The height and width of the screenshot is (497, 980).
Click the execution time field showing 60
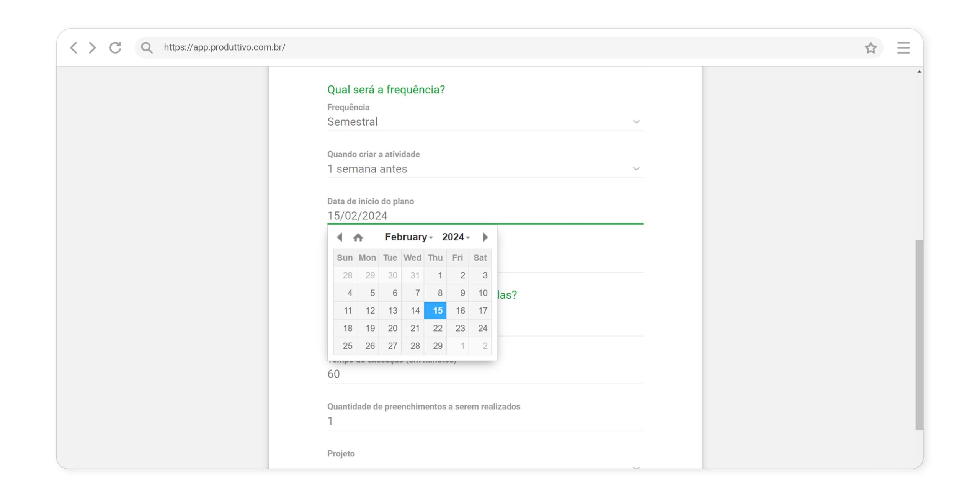tap(485, 374)
